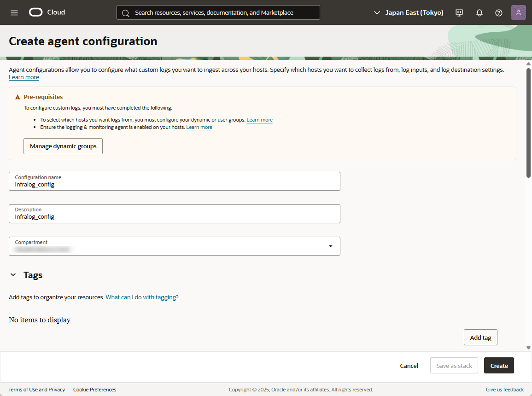Expand the Compartment dropdown
The width and height of the screenshot is (532, 396).
click(x=330, y=246)
